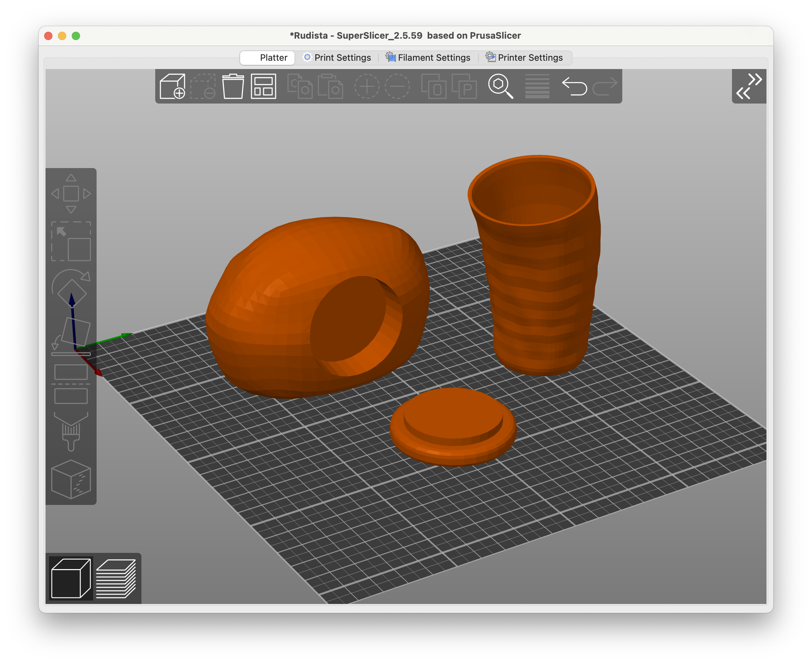812x664 pixels.
Task: Go to Printer Settings tab
Action: click(524, 58)
